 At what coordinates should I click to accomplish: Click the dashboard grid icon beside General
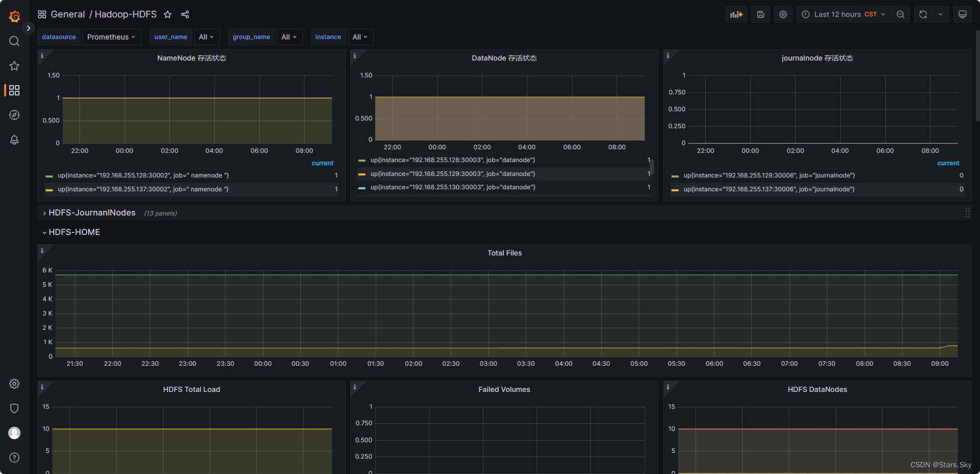point(42,14)
